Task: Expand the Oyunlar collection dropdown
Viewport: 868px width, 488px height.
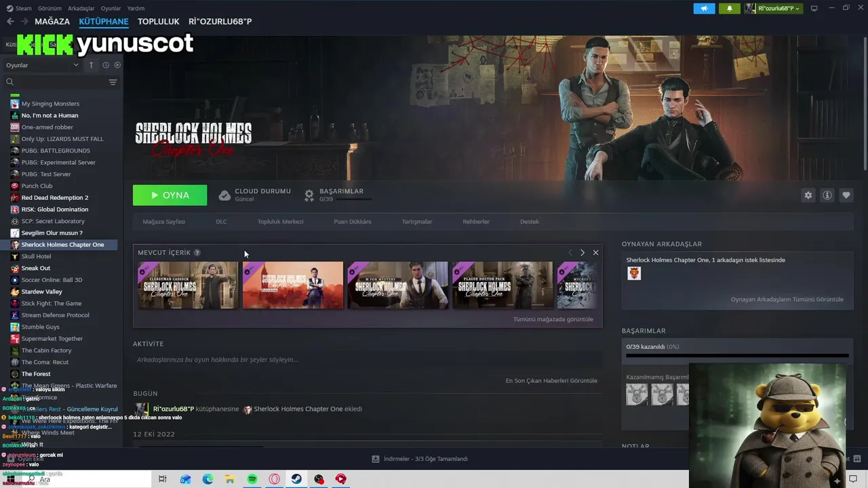Action: click(42, 65)
